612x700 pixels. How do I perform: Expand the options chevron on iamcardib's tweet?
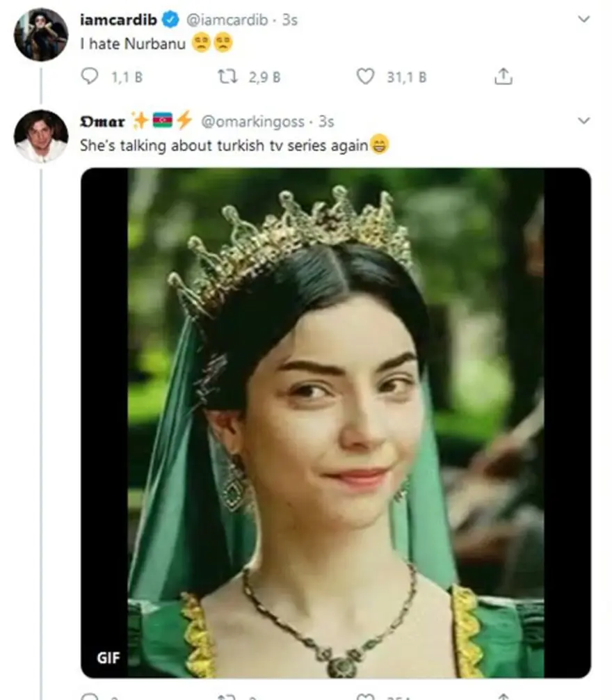point(583,19)
